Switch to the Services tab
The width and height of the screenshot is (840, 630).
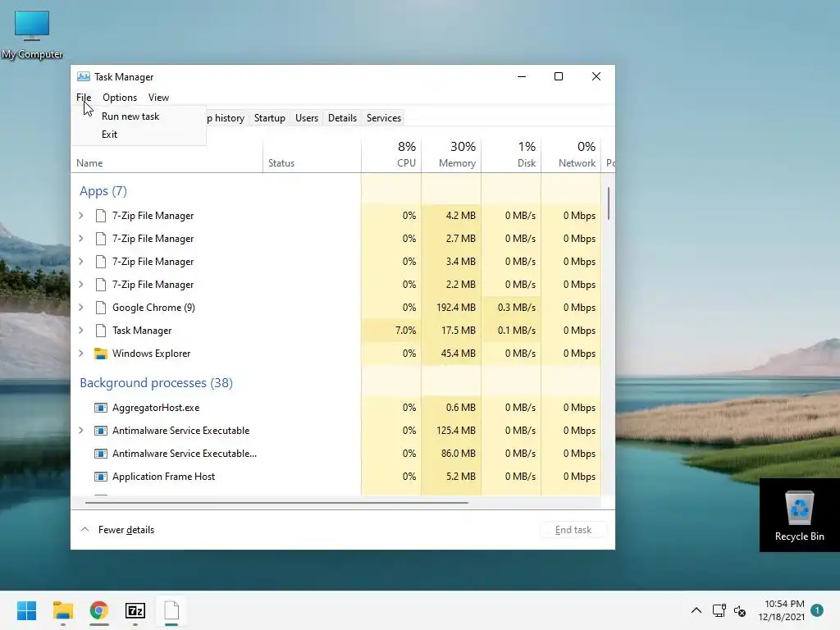pyautogui.click(x=384, y=118)
